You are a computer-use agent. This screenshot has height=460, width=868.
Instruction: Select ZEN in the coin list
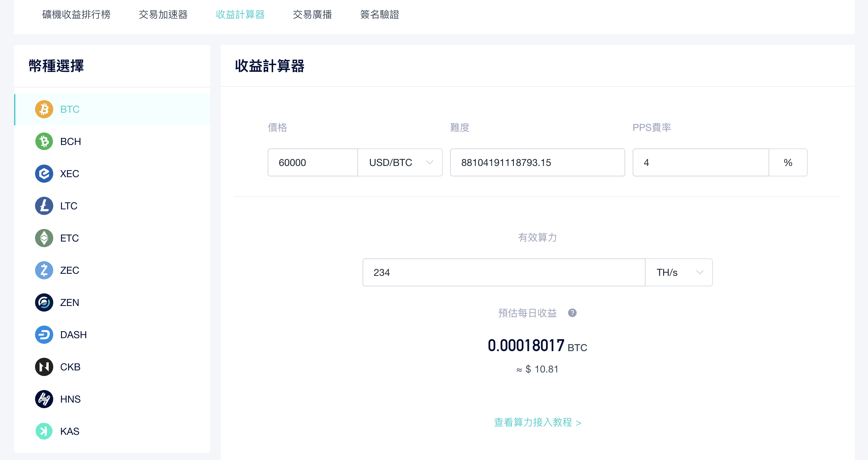pos(112,302)
